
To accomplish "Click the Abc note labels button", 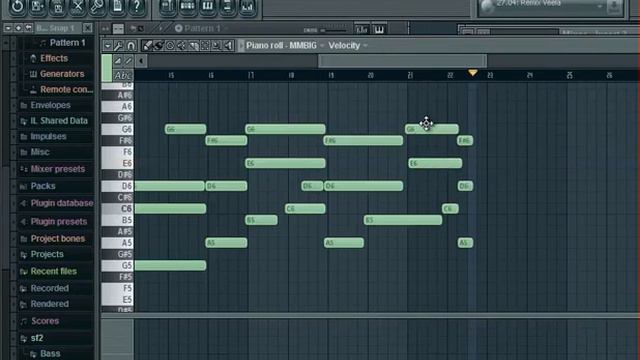I will point(123,75).
